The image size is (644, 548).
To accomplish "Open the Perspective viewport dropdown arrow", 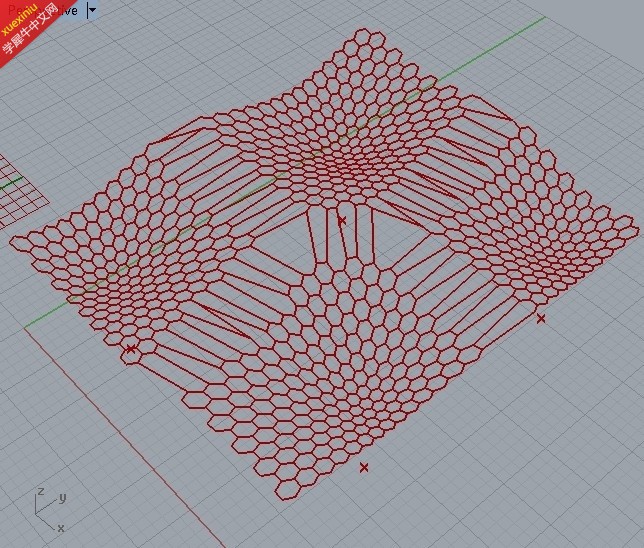I will click(x=92, y=10).
